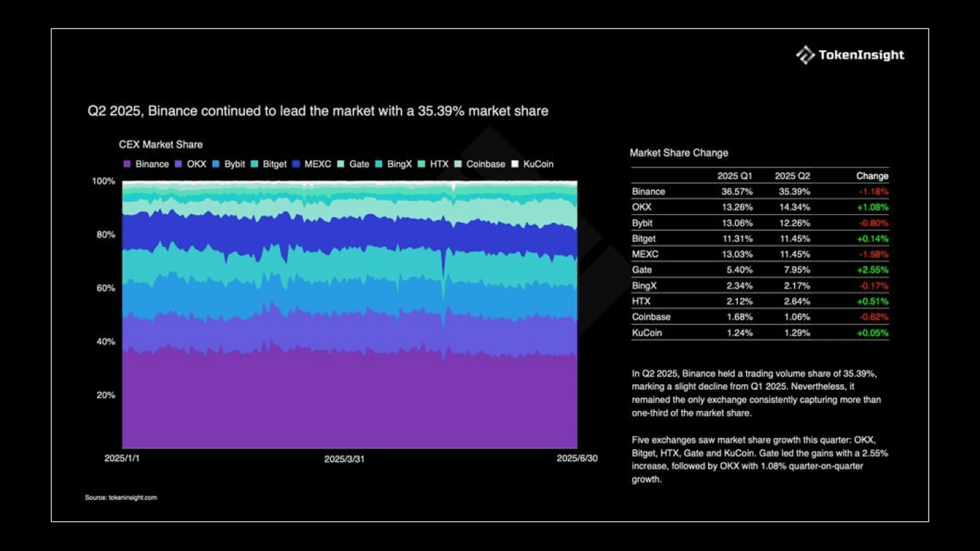Select the MEXC legend swatch
This screenshot has height=551, width=980.
(296, 164)
